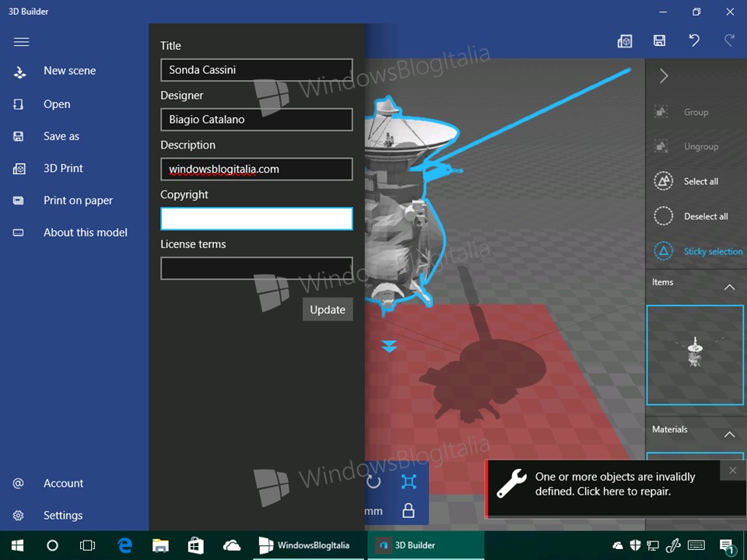This screenshot has height=560, width=747.
Task: Click the Group tool
Action: [x=696, y=112]
